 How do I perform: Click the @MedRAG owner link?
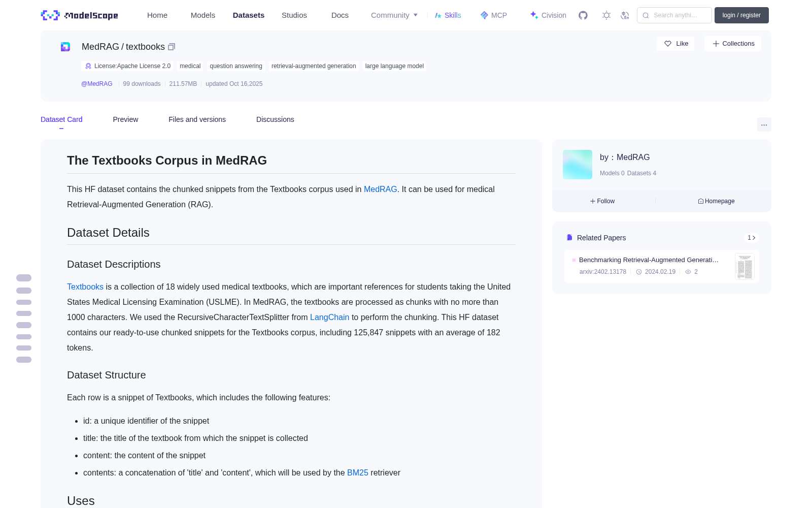pyautogui.click(x=97, y=84)
